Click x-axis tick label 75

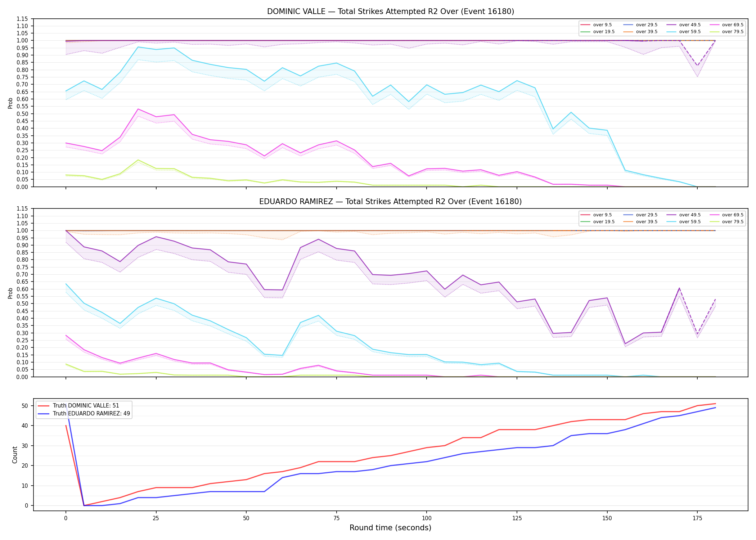click(x=336, y=518)
